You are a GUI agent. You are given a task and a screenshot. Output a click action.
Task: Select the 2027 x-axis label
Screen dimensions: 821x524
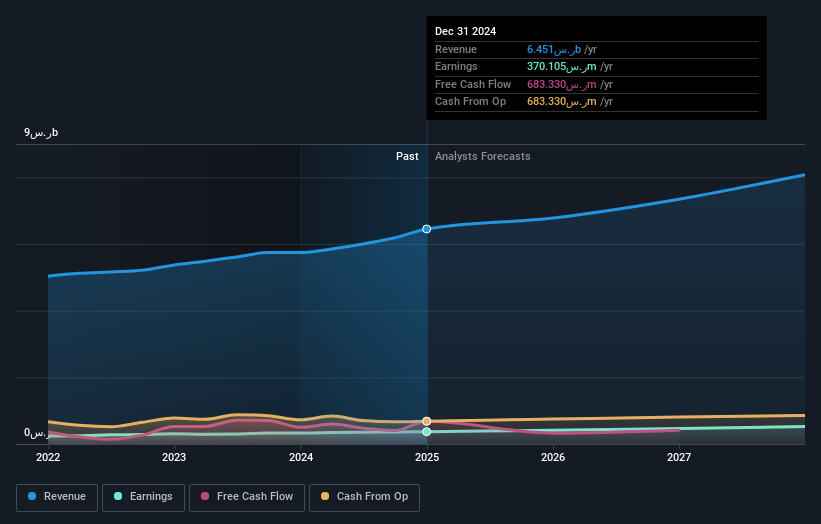pyautogui.click(x=679, y=457)
